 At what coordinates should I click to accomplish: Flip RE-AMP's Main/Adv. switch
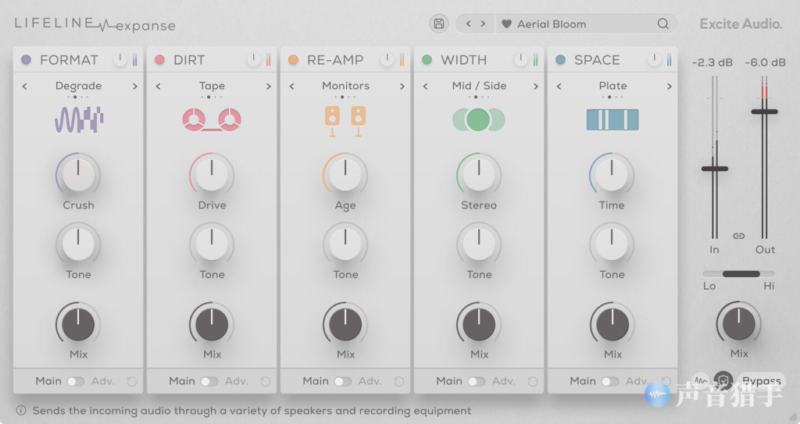pyautogui.click(x=343, y=382)
